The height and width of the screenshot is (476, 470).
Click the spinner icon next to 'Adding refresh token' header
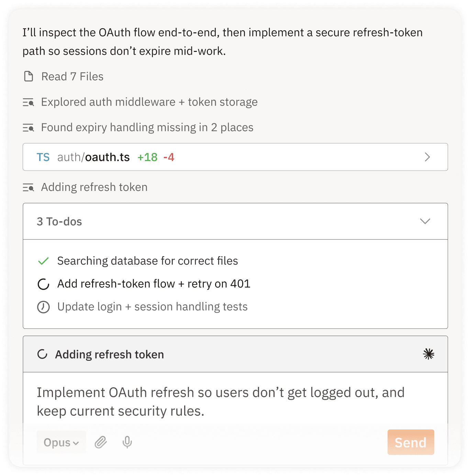(42, 354)
